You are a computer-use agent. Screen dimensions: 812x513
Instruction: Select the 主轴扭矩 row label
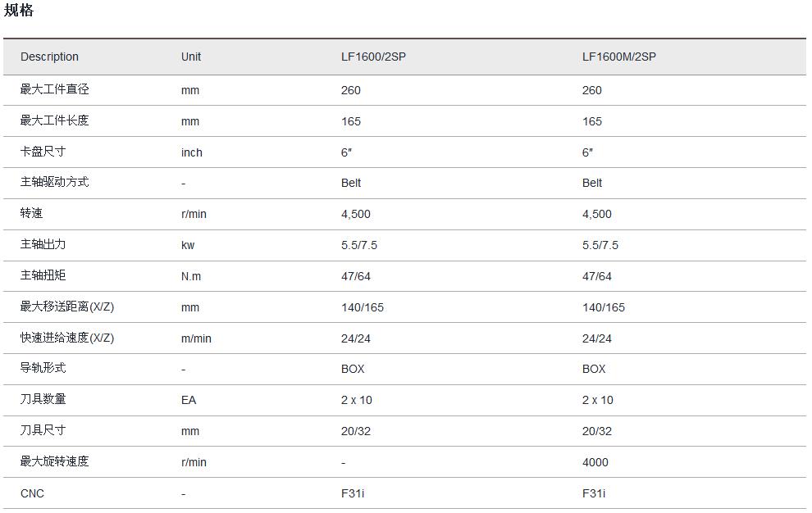click(x=43, y=275)
